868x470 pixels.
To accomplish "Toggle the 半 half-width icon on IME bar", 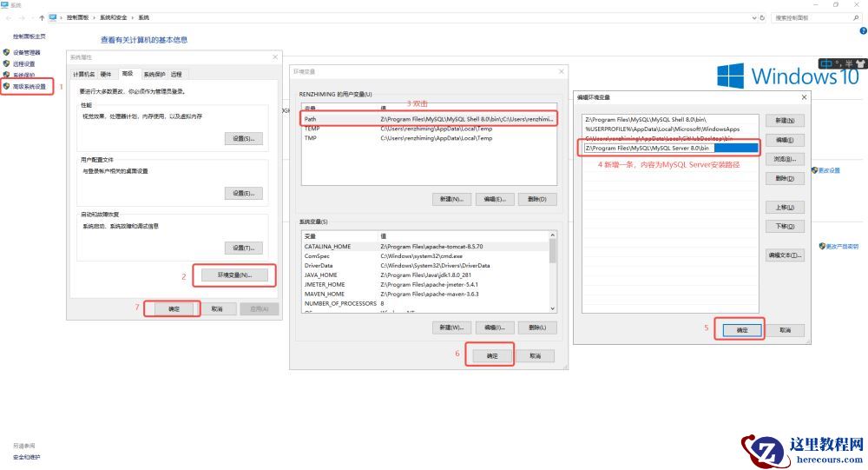I will tap(849, 63).
